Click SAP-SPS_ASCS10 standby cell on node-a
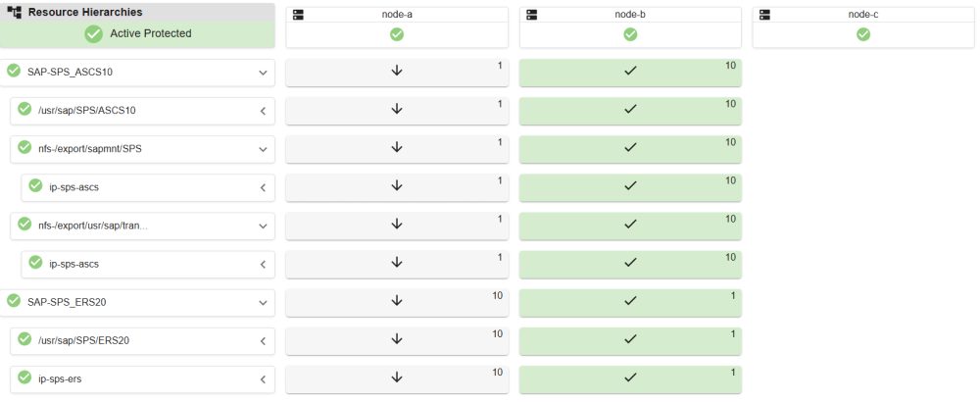The width and height of the screenshot is (980, 403). (x=397, y=73)
